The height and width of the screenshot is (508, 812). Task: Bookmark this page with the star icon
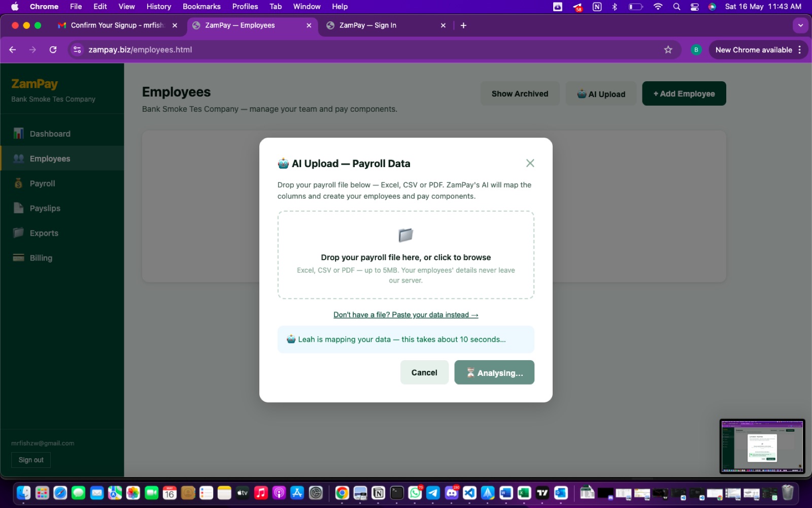[668, 50]
